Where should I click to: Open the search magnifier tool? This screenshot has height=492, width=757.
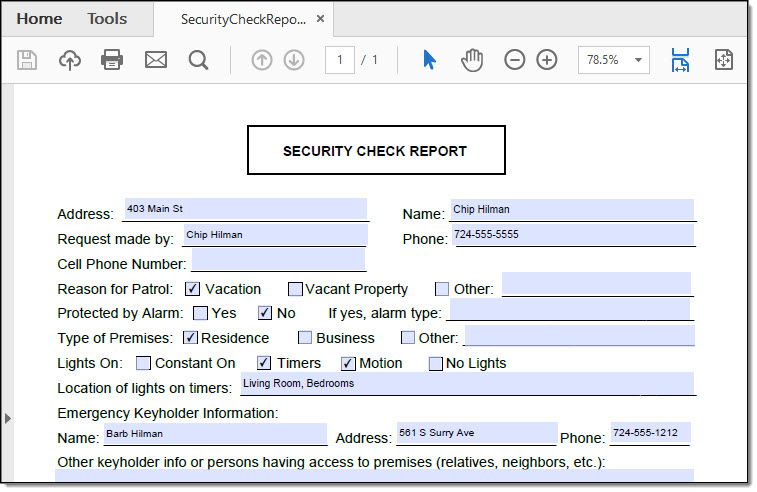click(x=199, y=60)
